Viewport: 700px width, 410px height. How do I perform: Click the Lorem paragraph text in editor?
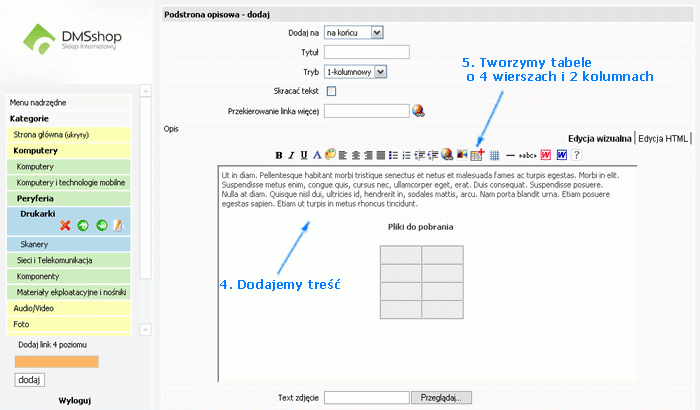pos(420,189)
